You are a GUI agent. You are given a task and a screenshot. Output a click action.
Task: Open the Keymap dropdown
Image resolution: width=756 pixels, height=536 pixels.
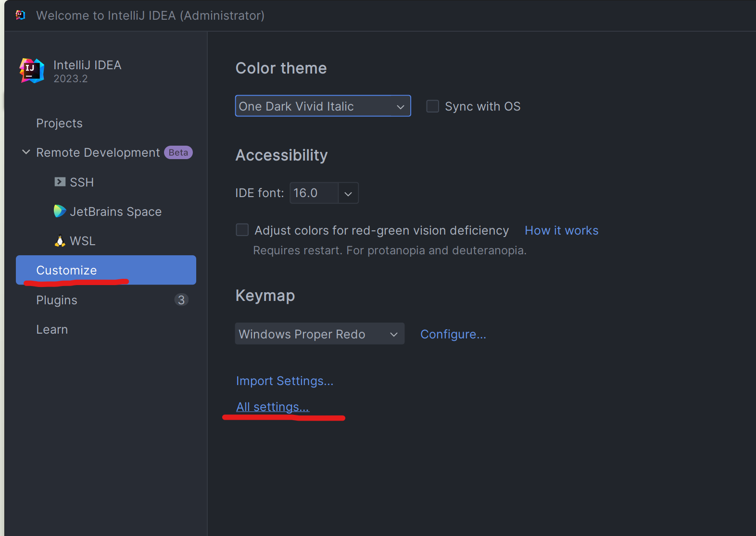(x=320, y=334)
